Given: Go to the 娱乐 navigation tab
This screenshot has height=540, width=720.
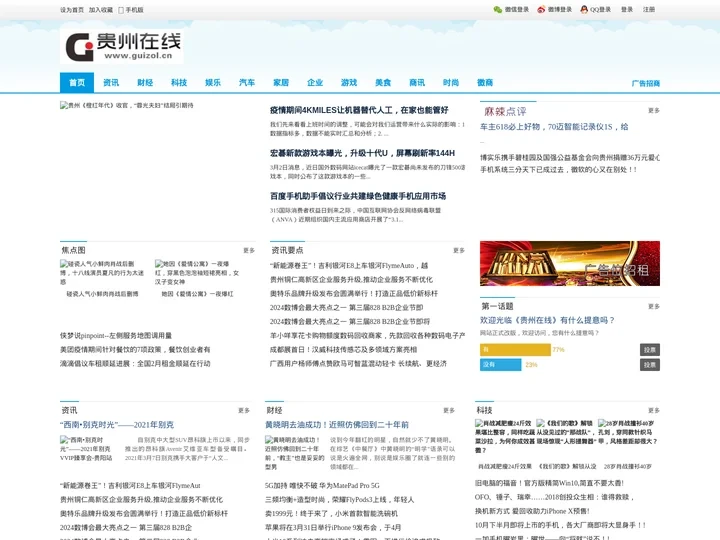Looking at the screenshot, I should tap(213, 83).
